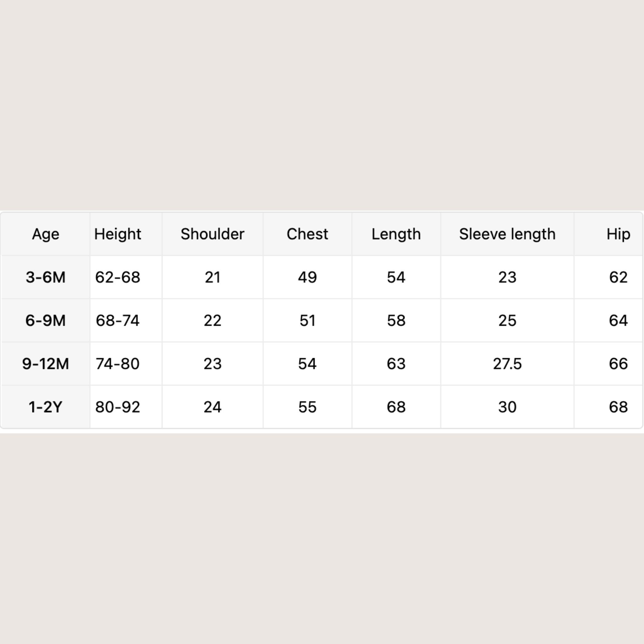Viewport: 644px width, 644px height.
Task: Select the hip value 66 cell
Action: [x=618, y=364]
